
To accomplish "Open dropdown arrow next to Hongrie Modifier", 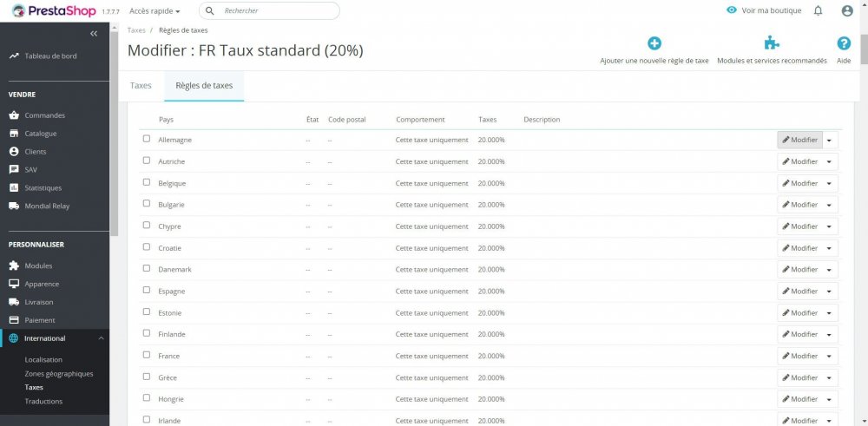I will pos(830,399).
